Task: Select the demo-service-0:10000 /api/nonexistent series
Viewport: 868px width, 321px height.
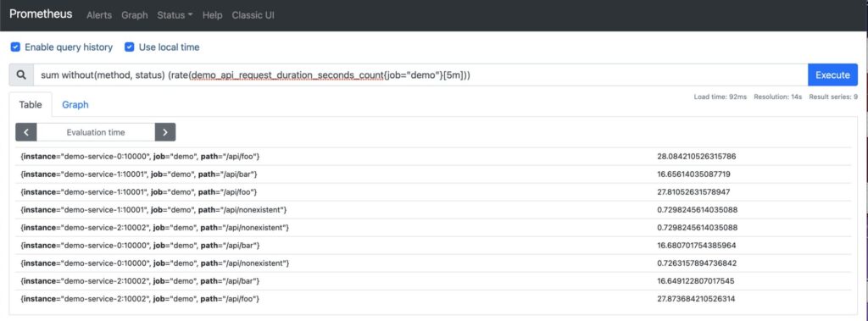Action: click(155, 263)
